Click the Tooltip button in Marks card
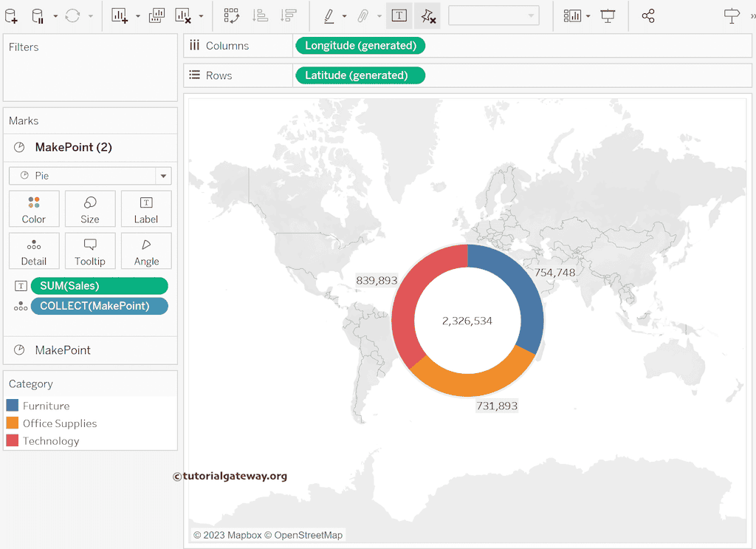 click(x=90, y=251)
